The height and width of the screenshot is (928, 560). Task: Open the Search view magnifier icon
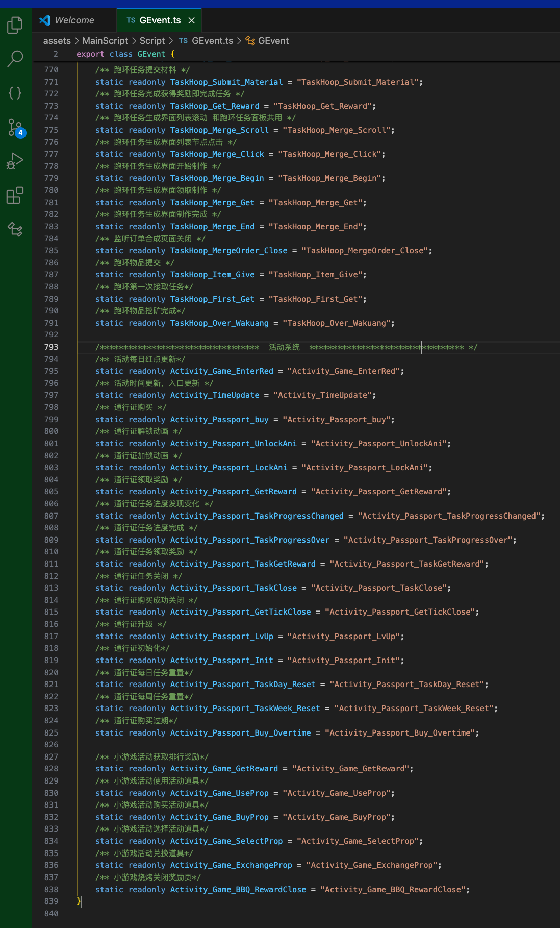15,59
